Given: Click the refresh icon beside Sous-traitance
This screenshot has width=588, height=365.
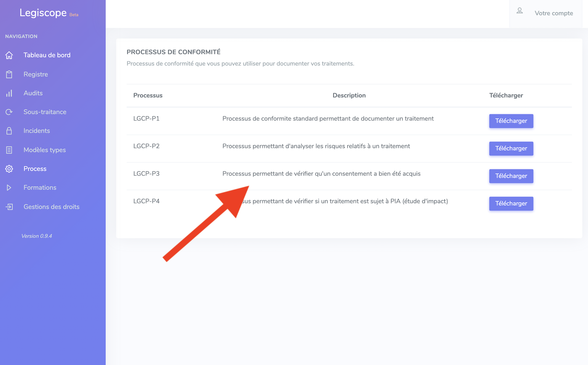Looking at the screenshot, I should pos(9,112).
